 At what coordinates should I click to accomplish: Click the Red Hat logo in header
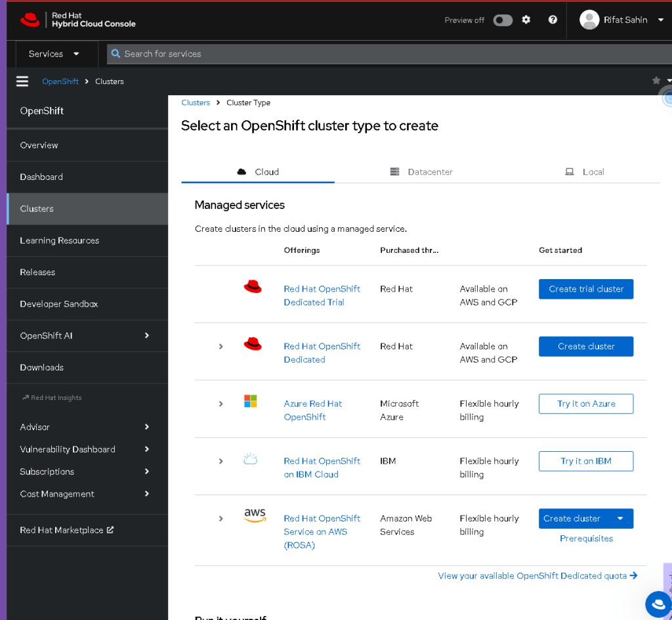30,20
